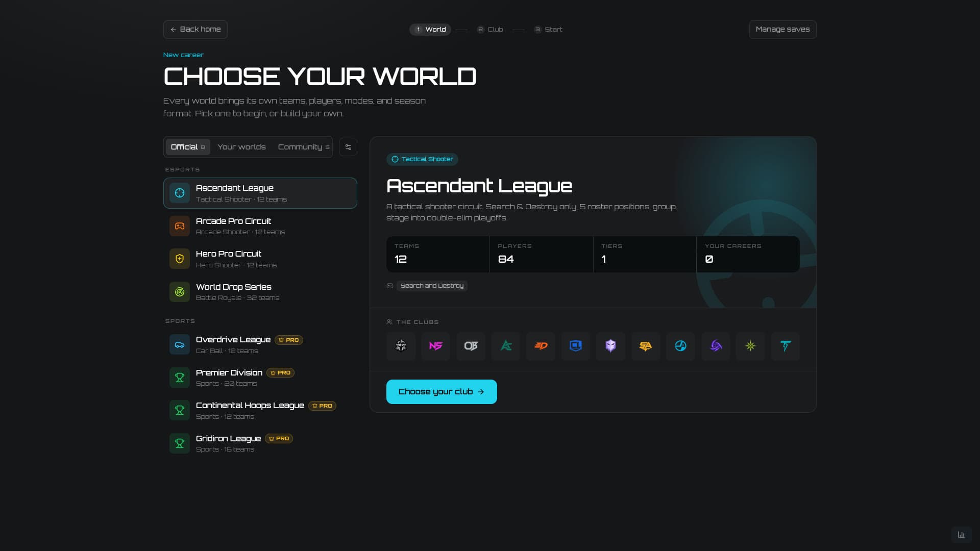
Task: Select the purple mask club logo
Action: click(x=610, y=346)
